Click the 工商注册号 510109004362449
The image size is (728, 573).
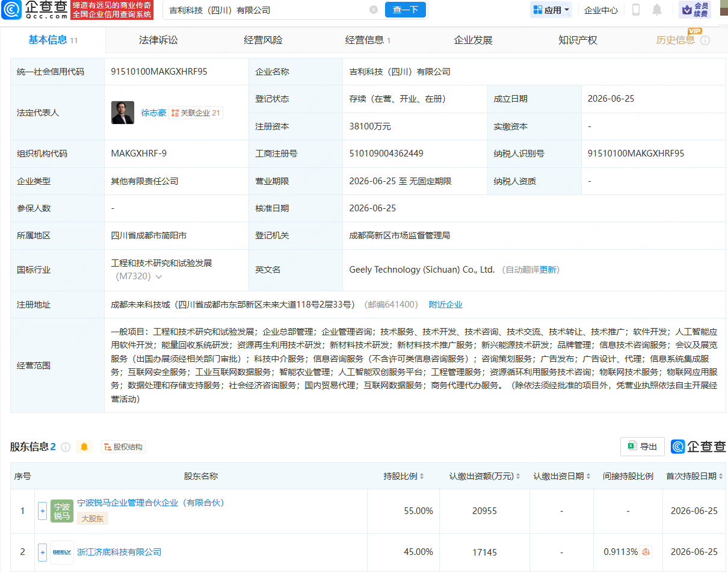coord(386,153)
